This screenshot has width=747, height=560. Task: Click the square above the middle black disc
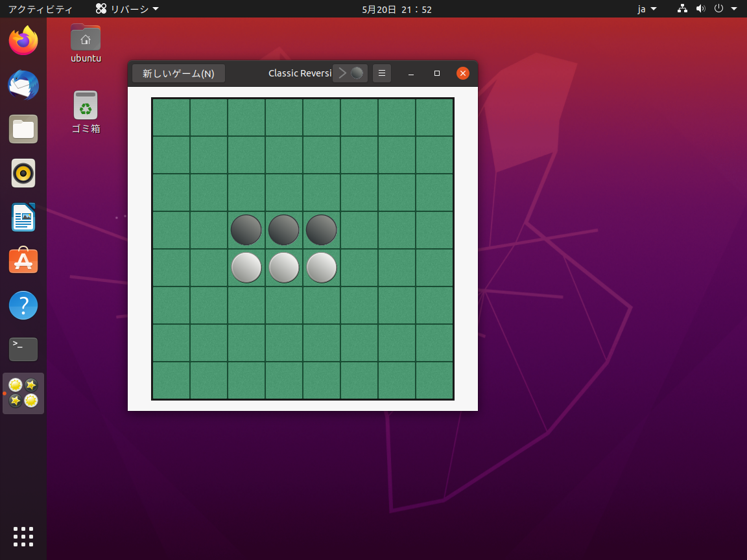tap(284, 192)
